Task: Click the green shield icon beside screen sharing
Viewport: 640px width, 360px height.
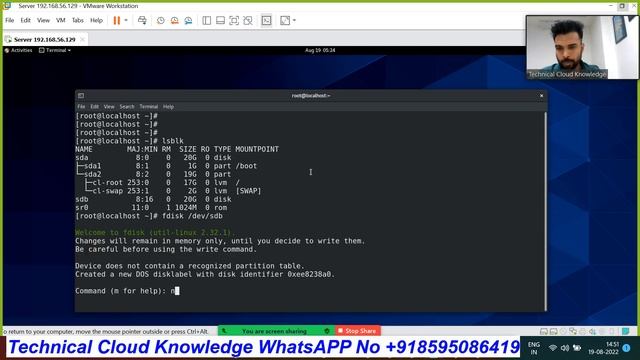Action: pos(327,331)
